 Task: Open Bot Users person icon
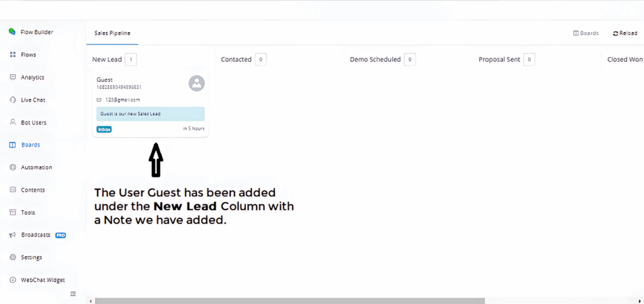pyautogui.click(x=13, y=123)
